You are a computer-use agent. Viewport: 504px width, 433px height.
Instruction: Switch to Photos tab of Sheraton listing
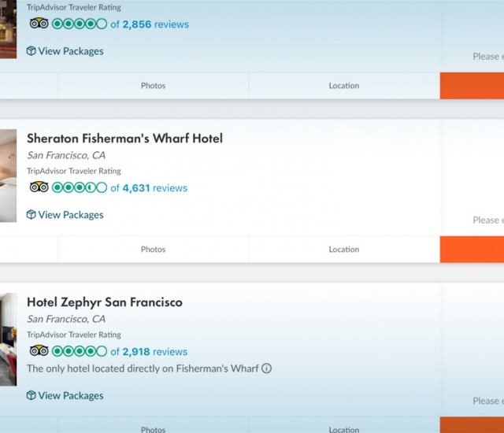pyautogui.click(x=153, y=250)
